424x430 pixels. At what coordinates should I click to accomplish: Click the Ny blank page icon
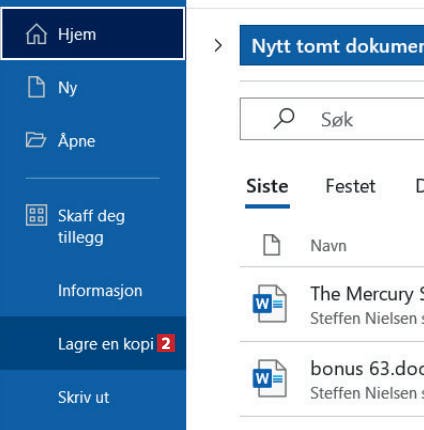click(36, 87)
